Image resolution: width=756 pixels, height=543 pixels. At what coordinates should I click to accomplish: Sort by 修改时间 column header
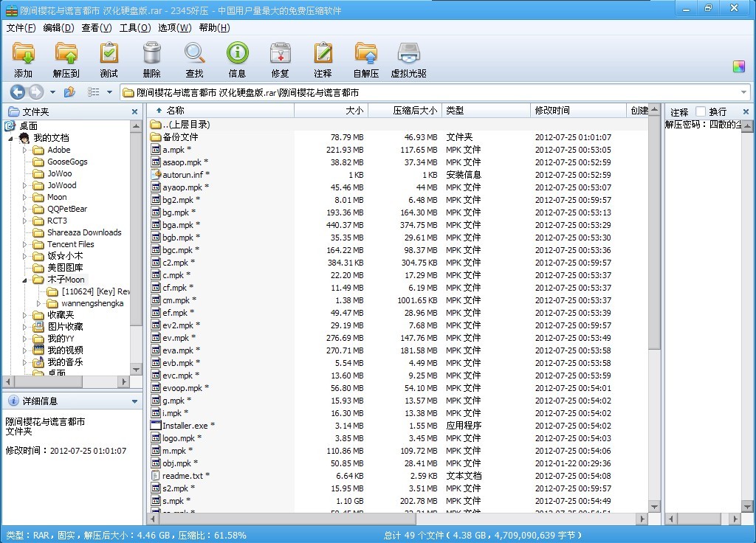tap(578, 111)
